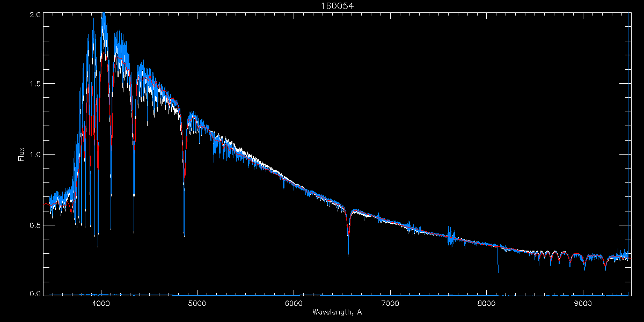Click the narrow dip near 8100 Å
The height and width of the screenshot is (322, 644).
click(497, 259)
